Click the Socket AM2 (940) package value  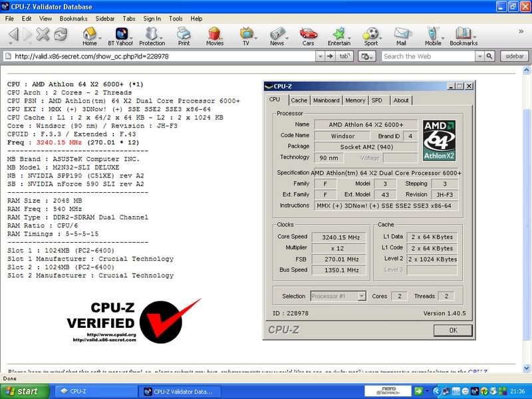(366, 147)
